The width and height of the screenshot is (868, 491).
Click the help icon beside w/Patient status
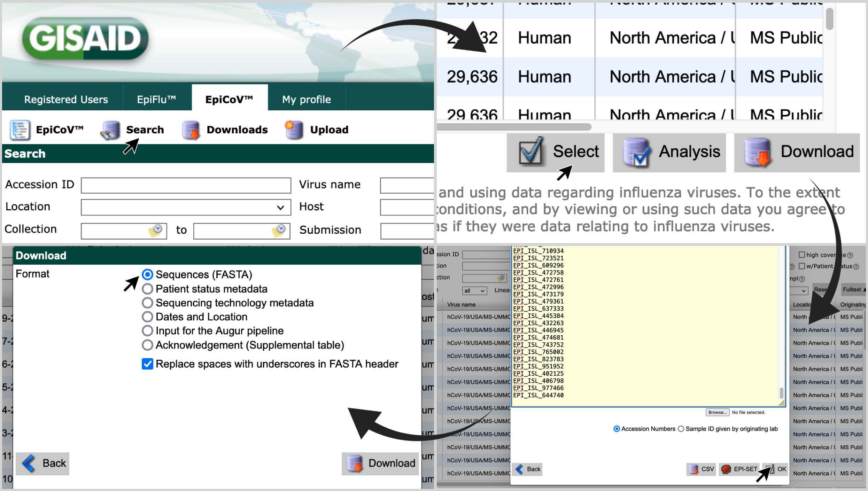tap(856, 267)
